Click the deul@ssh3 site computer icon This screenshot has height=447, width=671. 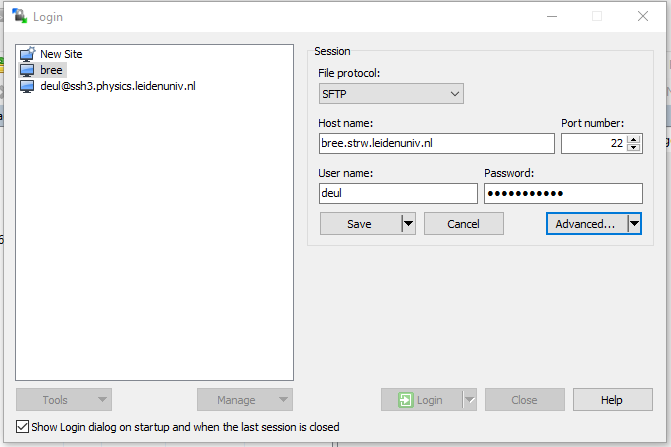point(27,86)
